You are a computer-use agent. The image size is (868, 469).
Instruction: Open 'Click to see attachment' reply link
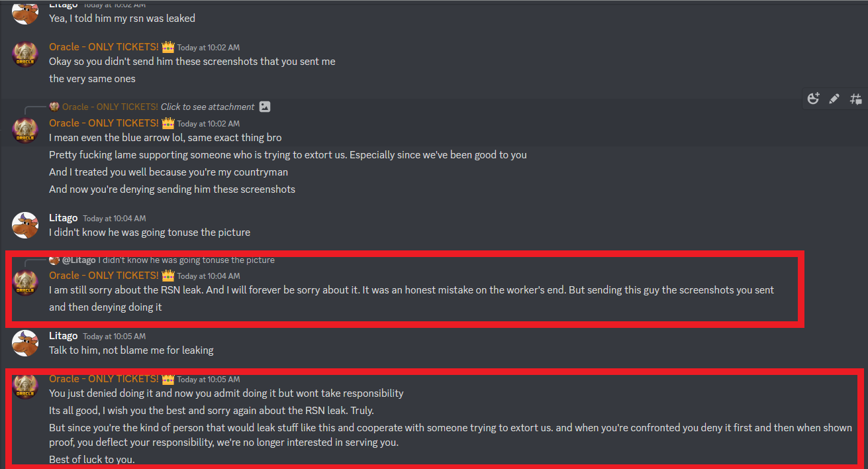[x=207, y=107]
